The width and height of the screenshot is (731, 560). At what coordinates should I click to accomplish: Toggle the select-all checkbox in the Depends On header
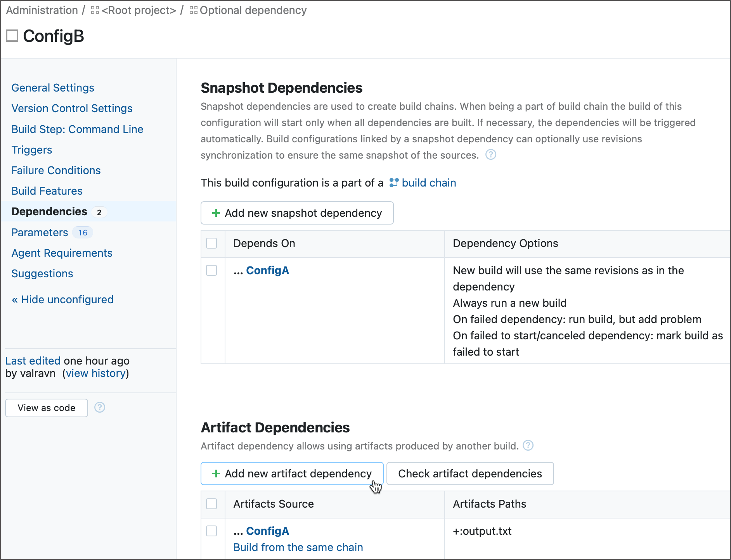click(212, 243)
